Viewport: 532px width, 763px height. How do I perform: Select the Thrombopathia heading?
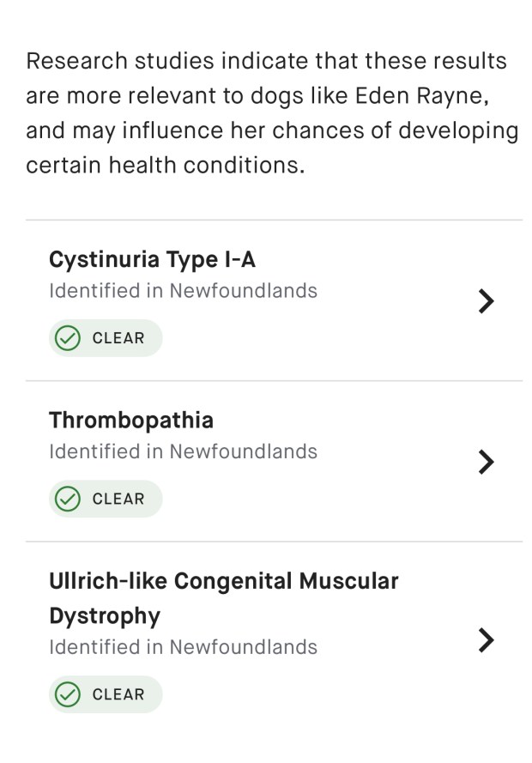tap(131, 420)
